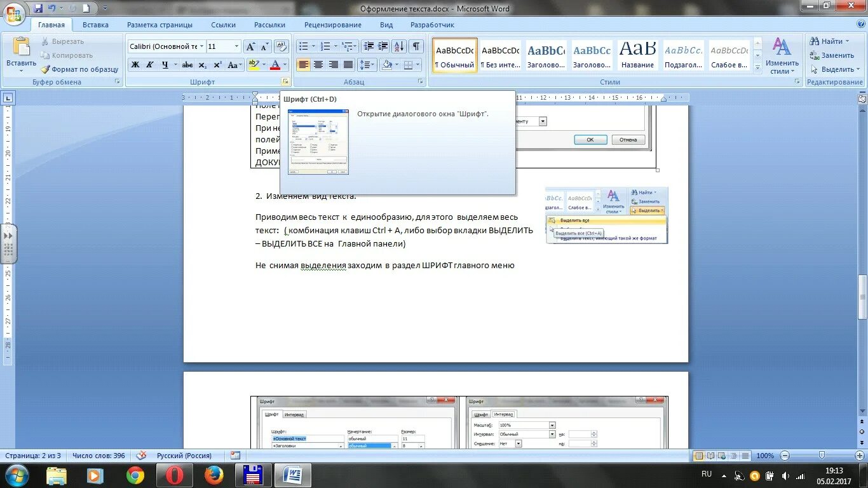Apply the Название style
The image size is (868, 488).
pos(637,55)
